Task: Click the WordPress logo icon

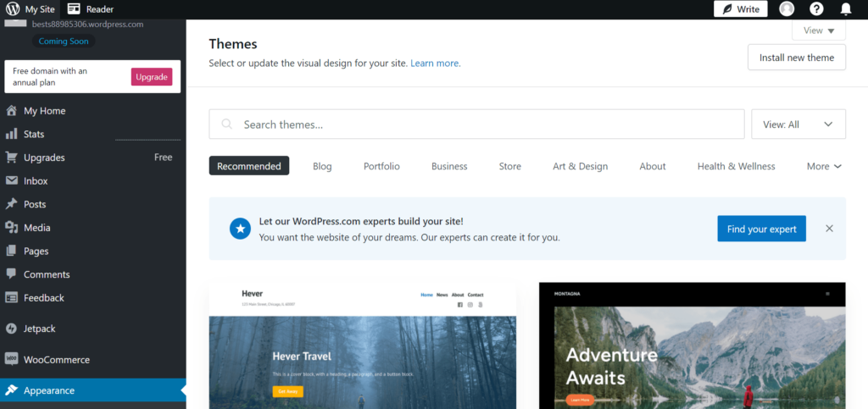Action: pos(13,8)
